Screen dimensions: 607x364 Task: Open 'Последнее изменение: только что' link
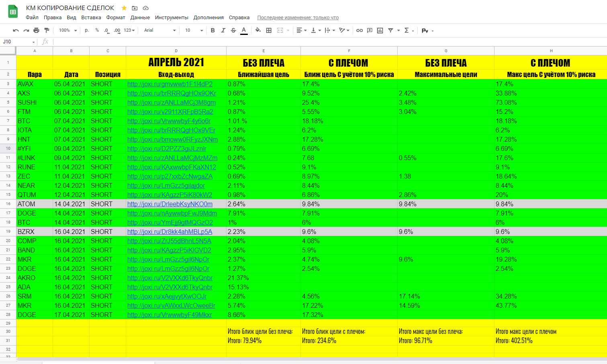pos(298,18)
